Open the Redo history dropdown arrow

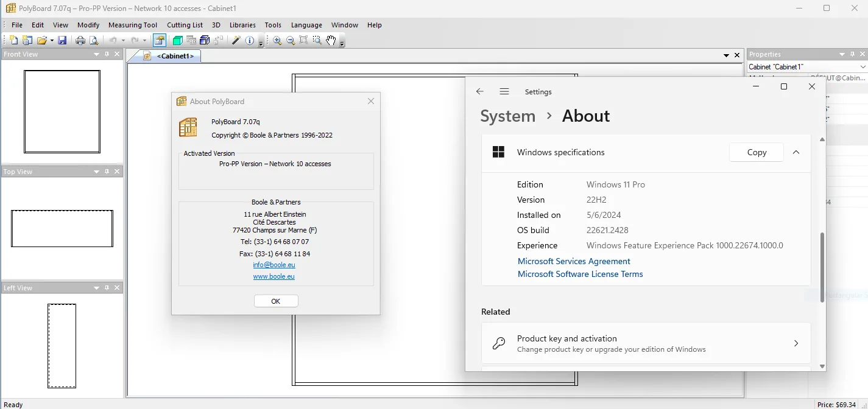144,41
